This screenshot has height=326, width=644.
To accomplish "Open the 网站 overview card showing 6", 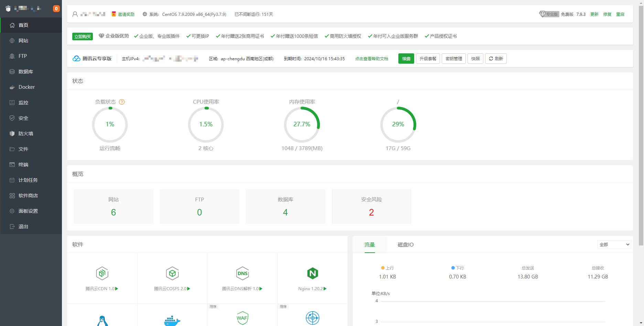I will click(x=114, y=207).
